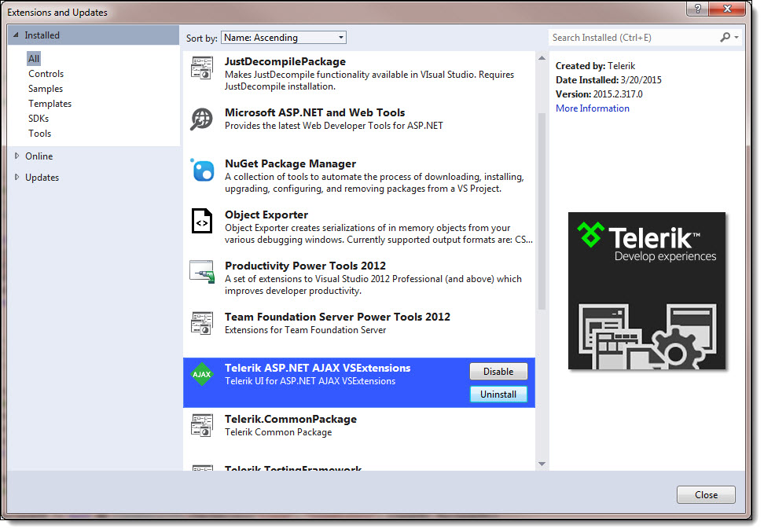Click the Productivity Power Tools drill icon

pyautogui.click(x=202, y=272)
